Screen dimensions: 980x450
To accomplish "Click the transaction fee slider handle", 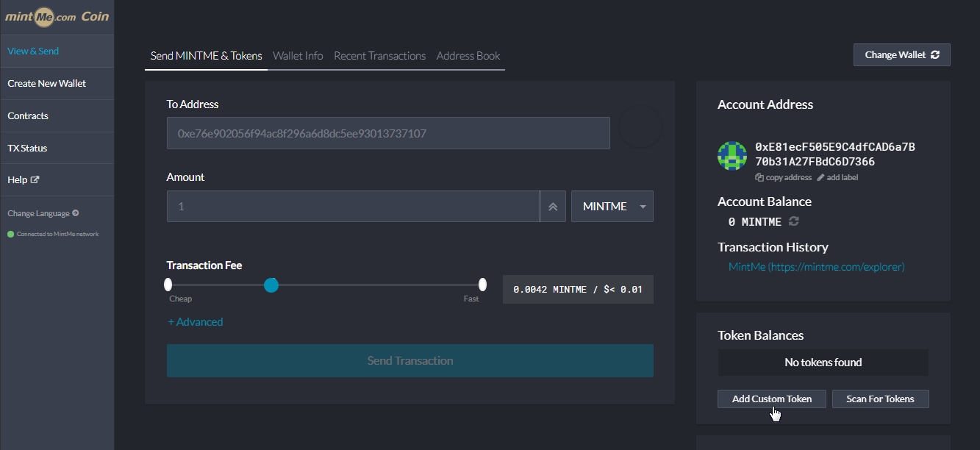I will pos(271,285).
